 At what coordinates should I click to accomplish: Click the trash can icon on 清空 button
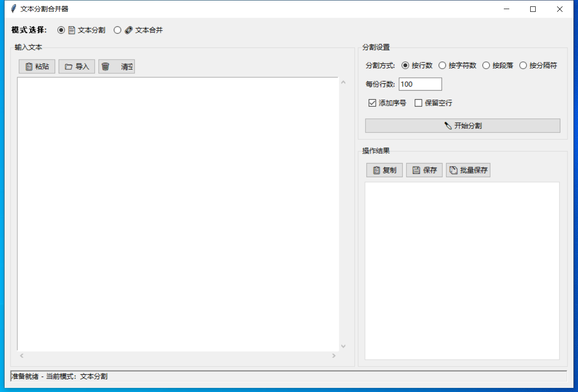pyautogui.click(x=105, y=66)
